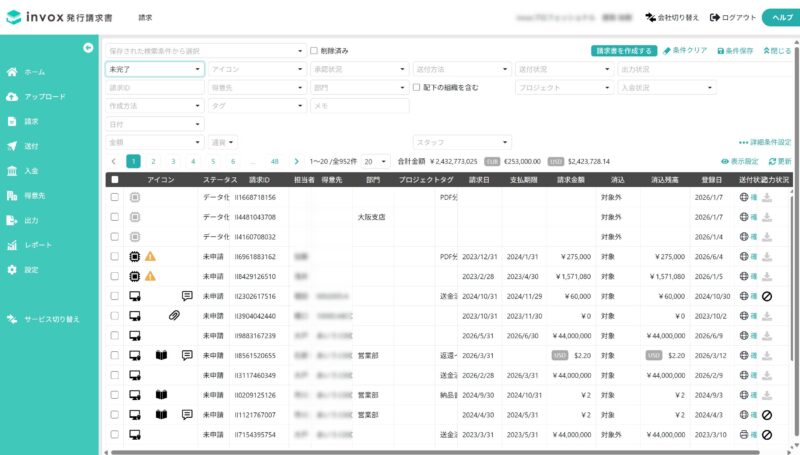This screenshot has width=800, height=455.
Task: Click book icon in row II8561520655
Action: click(x=161, y=355)
